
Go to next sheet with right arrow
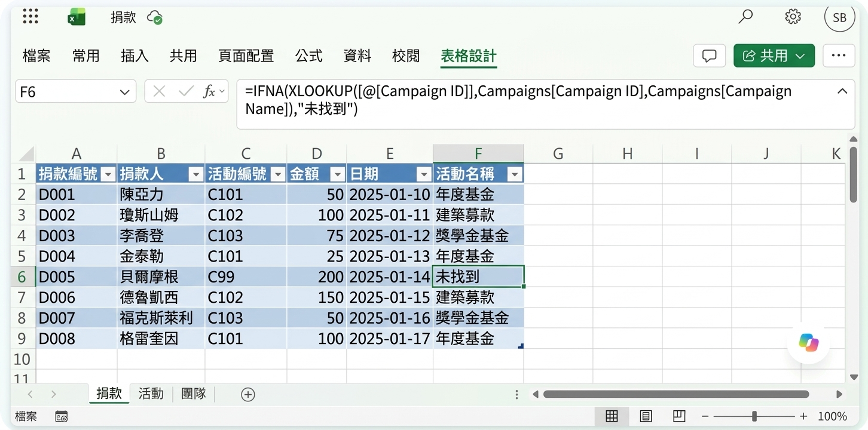54,394
